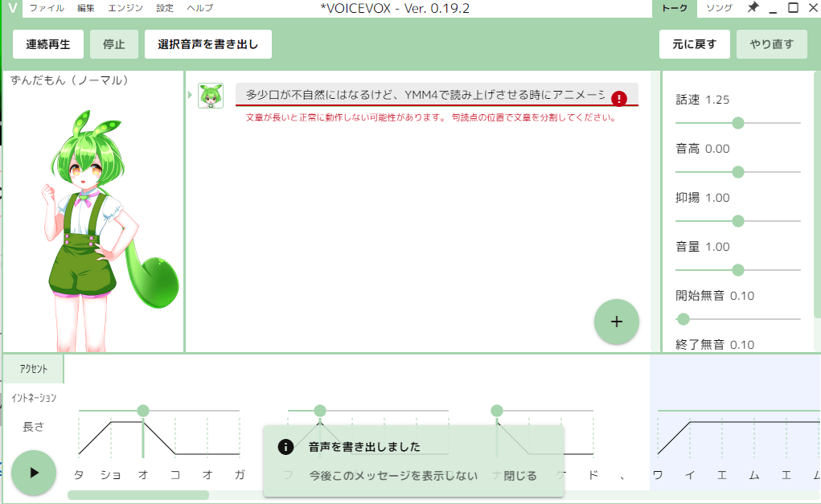Click 選択音声を書き出し button
The width and height of the screenshot is (821, 504).
[x=208, y=44]
